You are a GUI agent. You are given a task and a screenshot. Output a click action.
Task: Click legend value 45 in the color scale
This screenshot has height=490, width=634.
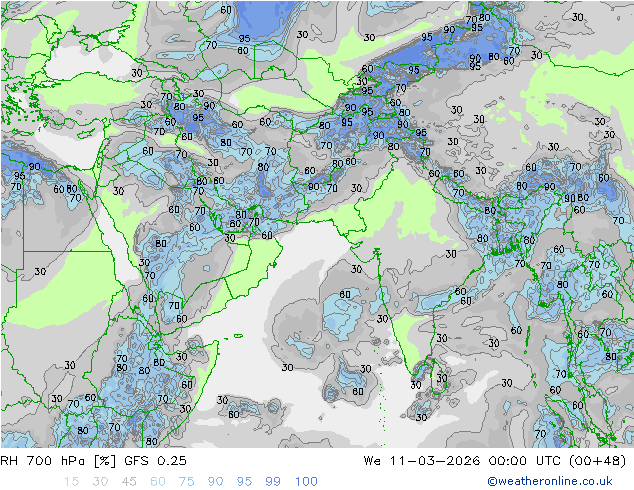[129, 482]
